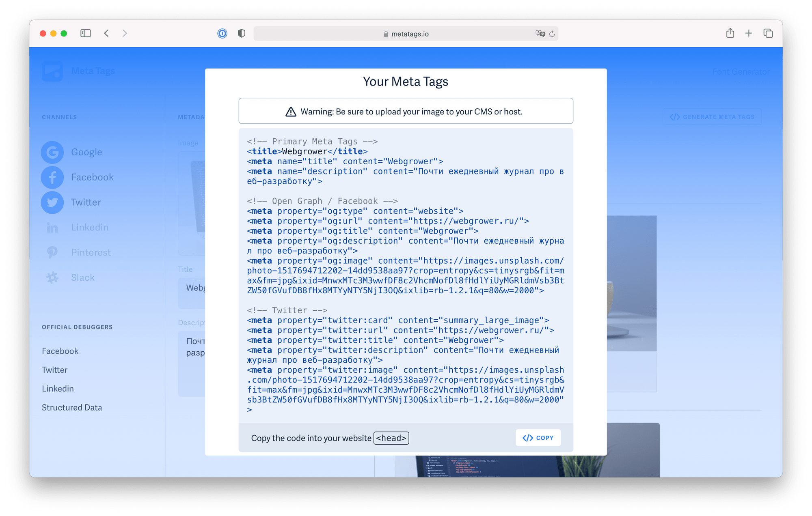Open the 1Password extension icon

[x=222, y=33]
